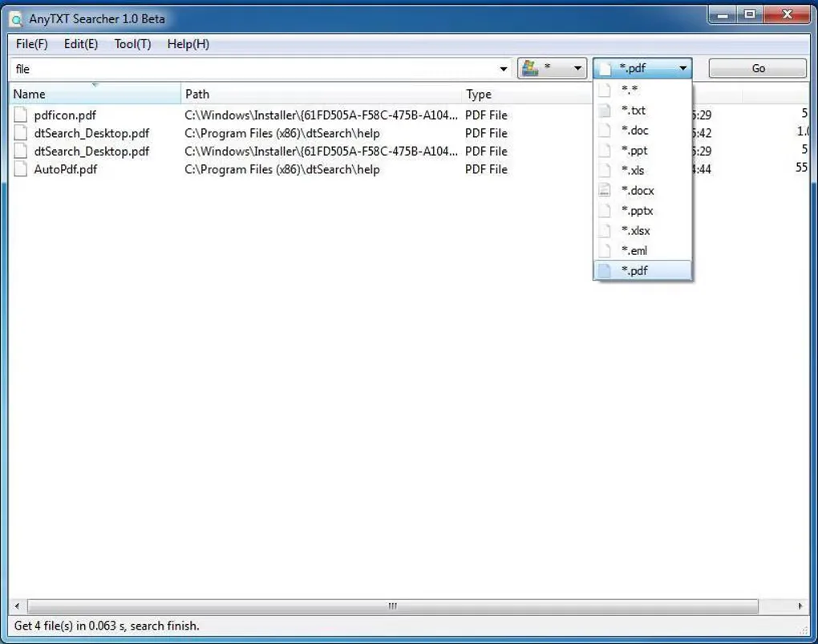Screen dimensions: 818x644
Task: Click the drive icon in the location dropdown
Action: (531, 68)
